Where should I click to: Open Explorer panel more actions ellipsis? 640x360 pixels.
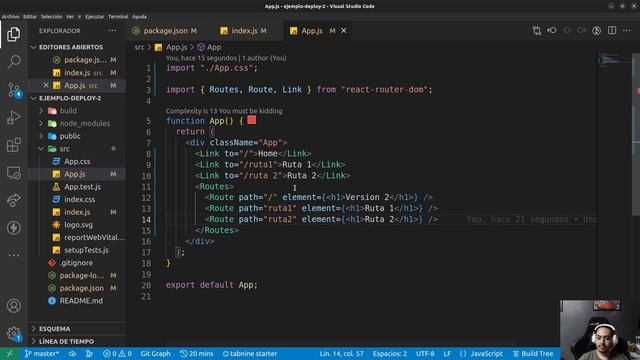coord(112,31)
